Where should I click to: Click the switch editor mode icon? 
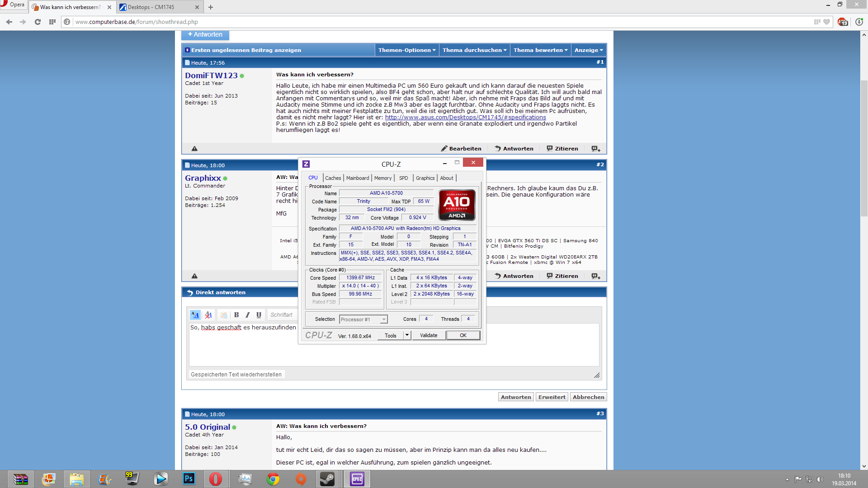click(x=195, y=315)
